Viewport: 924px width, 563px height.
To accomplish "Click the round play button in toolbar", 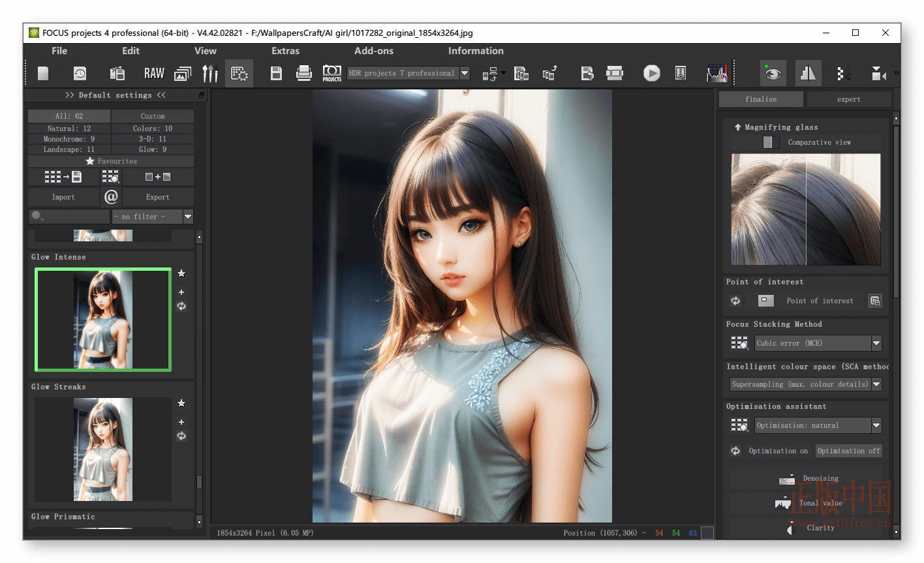I will click(x=651, y=73).
